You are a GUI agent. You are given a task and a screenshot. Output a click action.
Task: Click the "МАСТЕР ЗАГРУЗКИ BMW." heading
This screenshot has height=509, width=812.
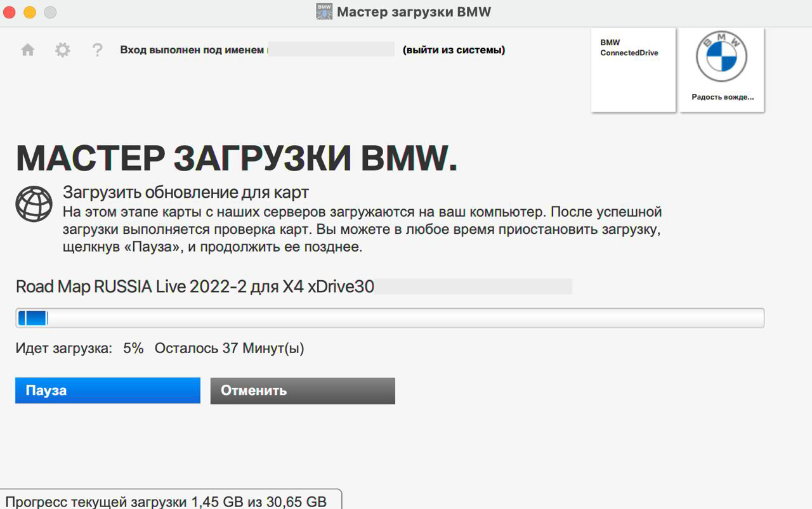[x=237, y=158]
